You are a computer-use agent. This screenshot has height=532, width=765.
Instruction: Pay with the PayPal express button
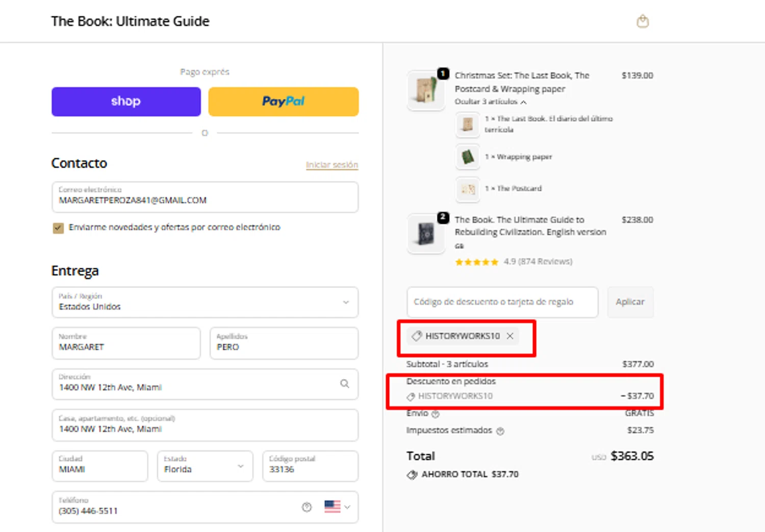coord(283,101)
